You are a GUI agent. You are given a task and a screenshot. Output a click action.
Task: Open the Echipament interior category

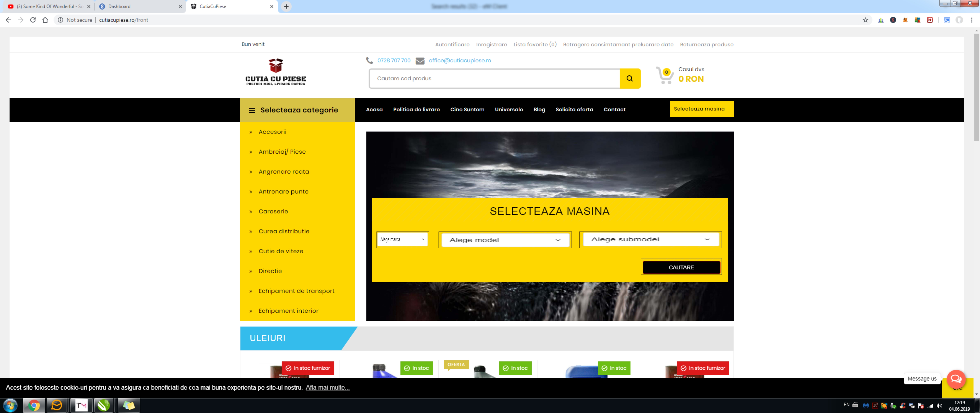[288, 311]
